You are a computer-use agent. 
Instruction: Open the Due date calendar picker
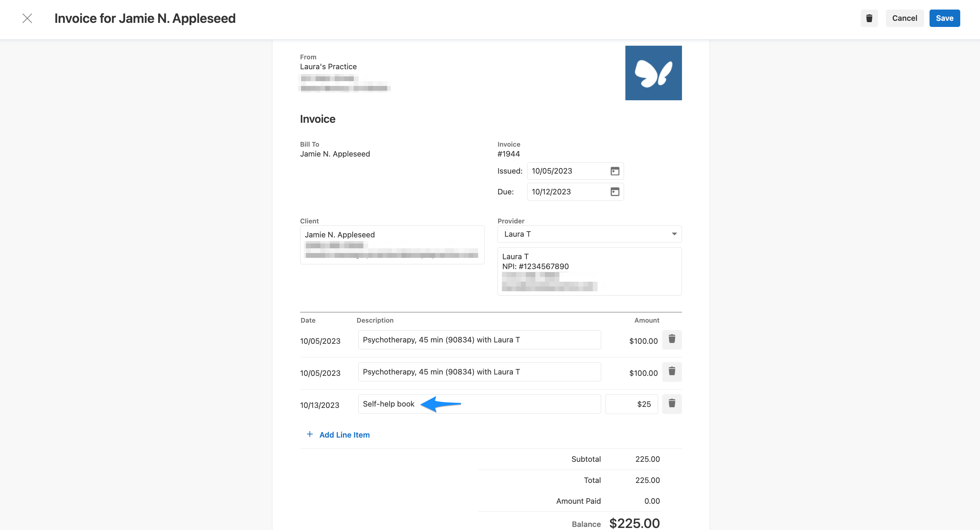point(615,191)
